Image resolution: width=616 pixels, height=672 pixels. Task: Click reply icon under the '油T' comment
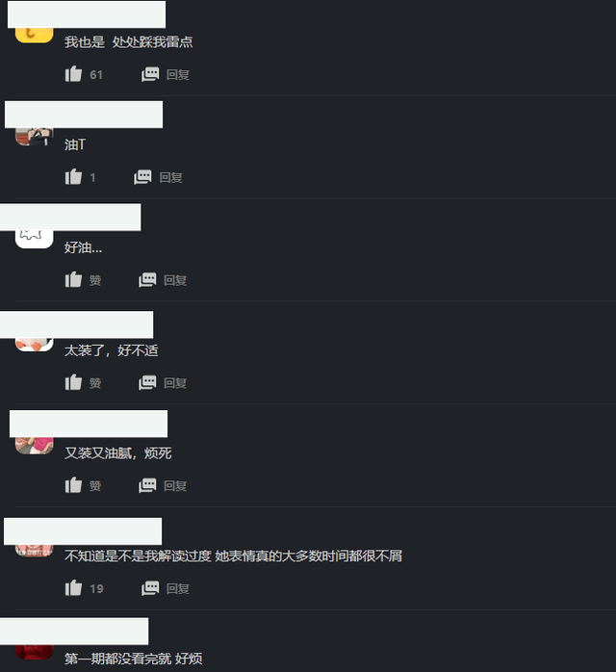142,177
